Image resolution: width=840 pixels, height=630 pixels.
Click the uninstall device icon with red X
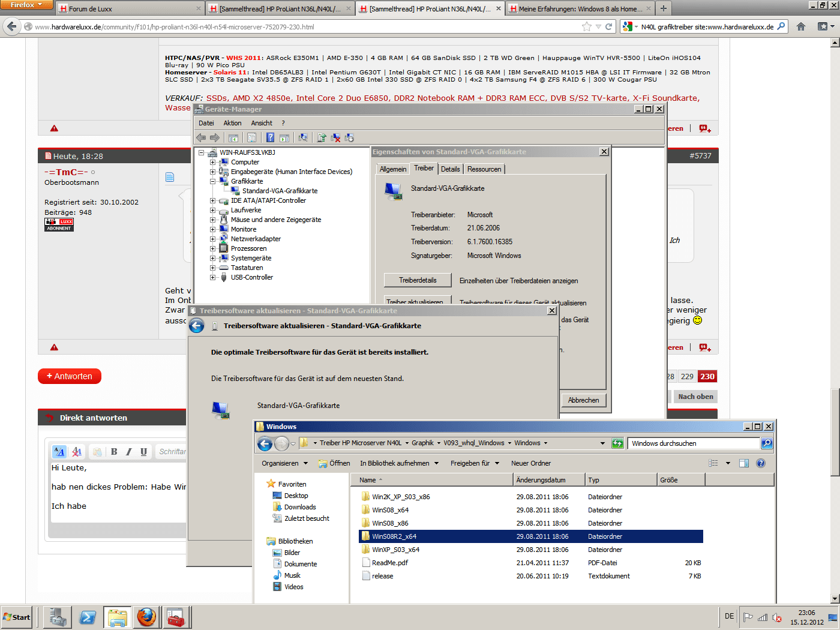click(335, 137)
